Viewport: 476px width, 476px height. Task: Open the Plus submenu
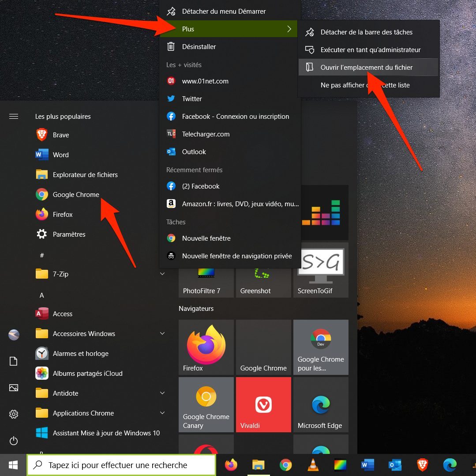point(229,29)
